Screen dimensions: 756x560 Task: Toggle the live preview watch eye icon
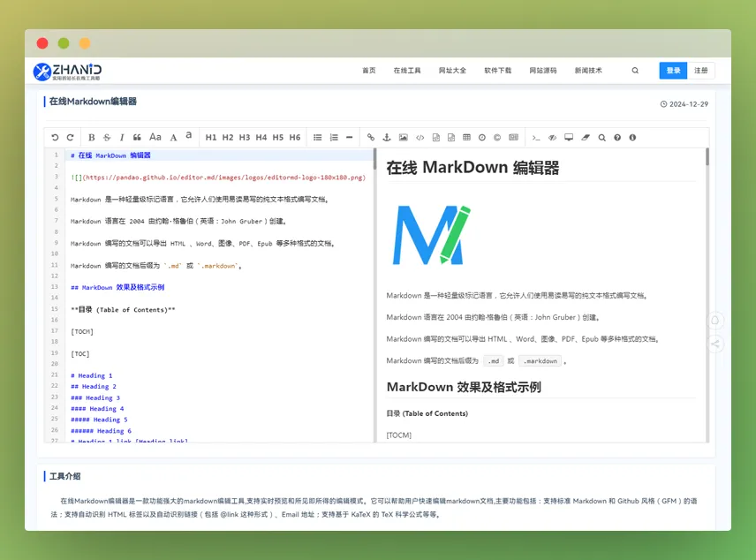(552, 137)
